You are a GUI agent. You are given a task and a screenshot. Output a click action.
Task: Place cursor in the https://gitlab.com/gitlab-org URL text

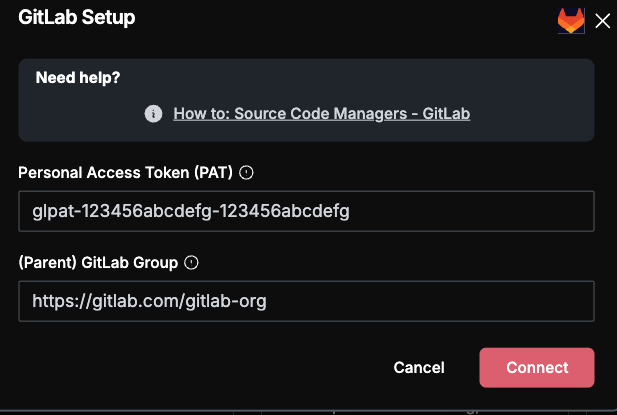(x=150, y=301)
